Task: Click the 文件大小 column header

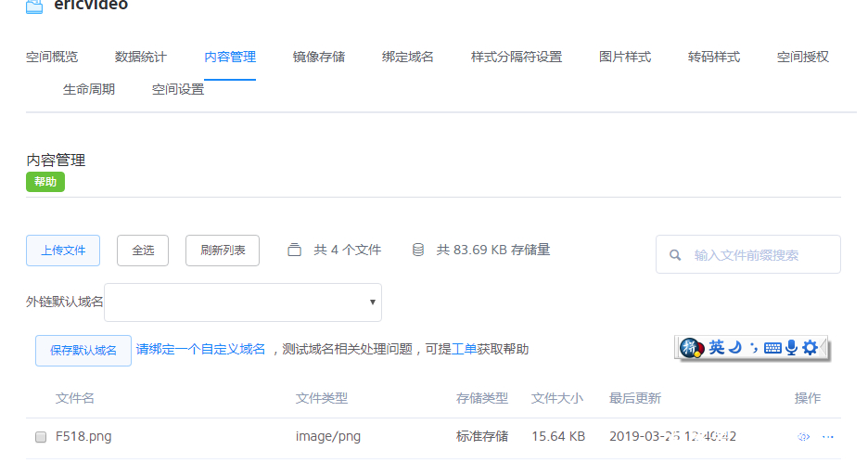Action: tap(557, 398)
